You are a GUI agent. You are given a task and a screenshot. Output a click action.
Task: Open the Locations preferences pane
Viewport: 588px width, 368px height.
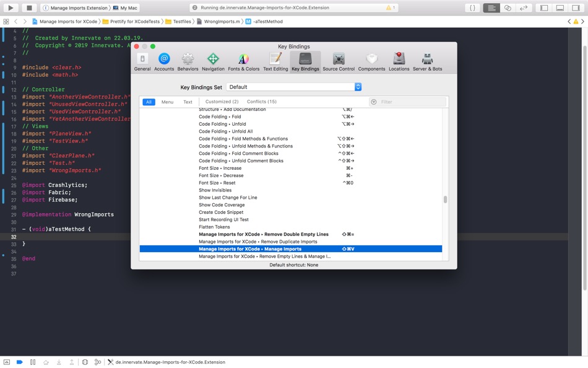coord(399,62)
